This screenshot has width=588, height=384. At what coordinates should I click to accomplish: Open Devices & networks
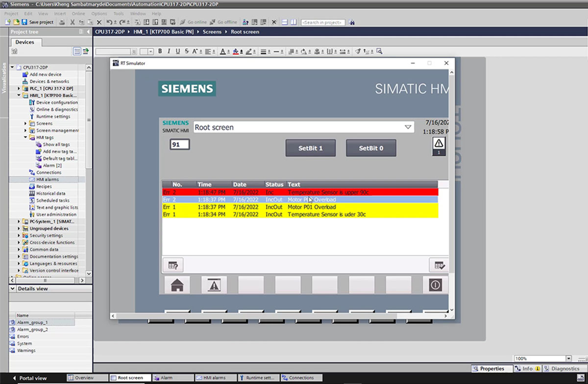coord(49,81)
